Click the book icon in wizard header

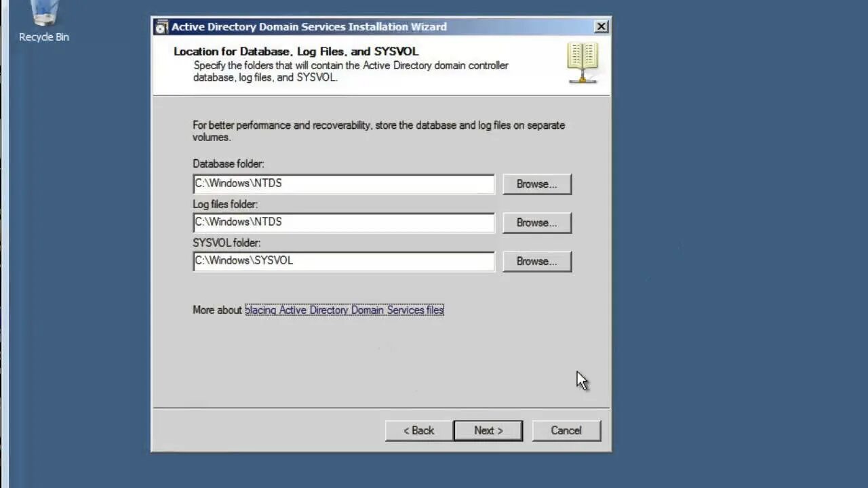[582, 63]
